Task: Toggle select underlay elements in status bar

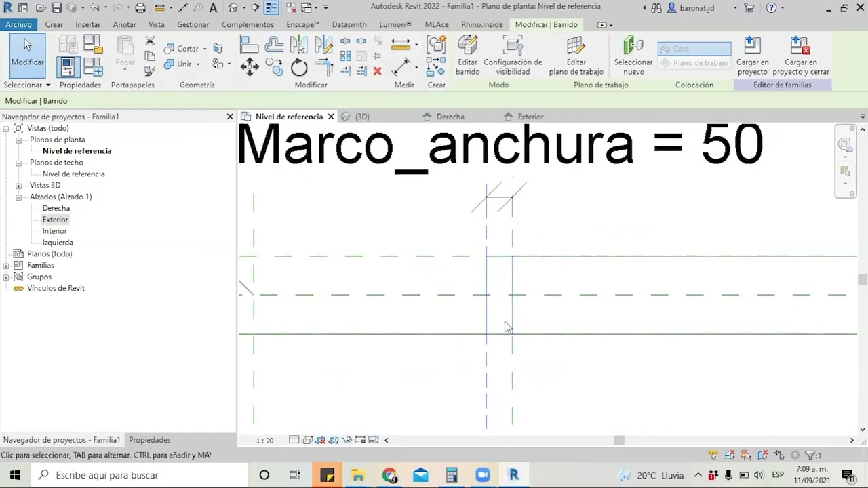Action: click(730, 455)
